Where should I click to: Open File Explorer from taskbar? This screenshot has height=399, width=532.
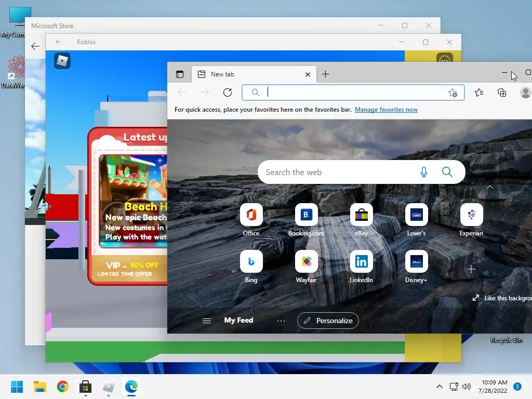39,387
